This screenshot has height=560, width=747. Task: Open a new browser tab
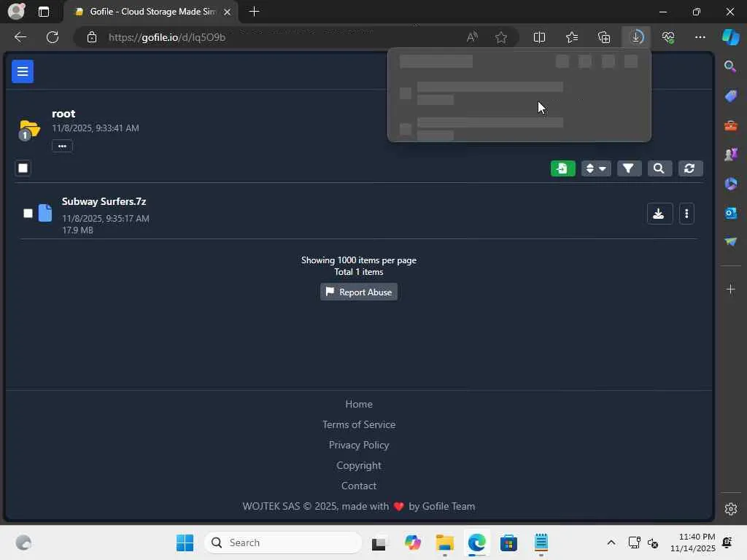click(x=255, y=12)
